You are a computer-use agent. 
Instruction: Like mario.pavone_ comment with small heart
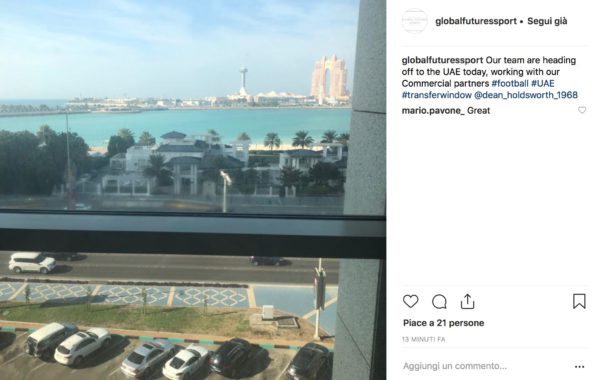(x=582, y=110)
